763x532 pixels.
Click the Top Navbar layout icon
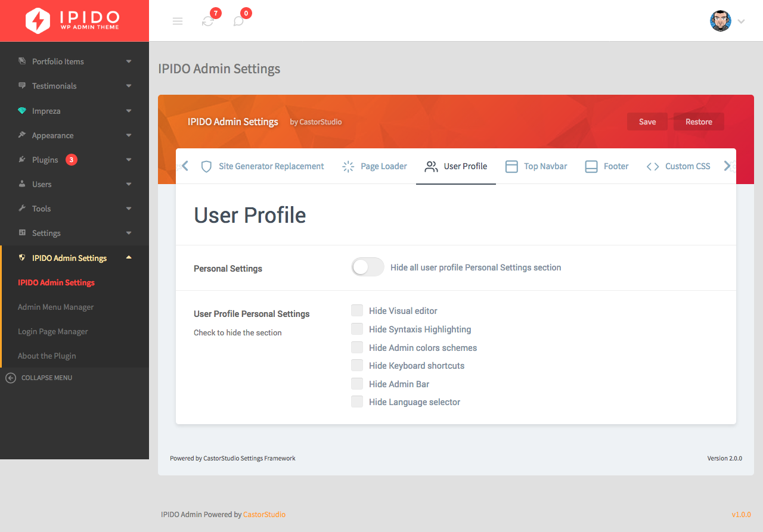511,166
